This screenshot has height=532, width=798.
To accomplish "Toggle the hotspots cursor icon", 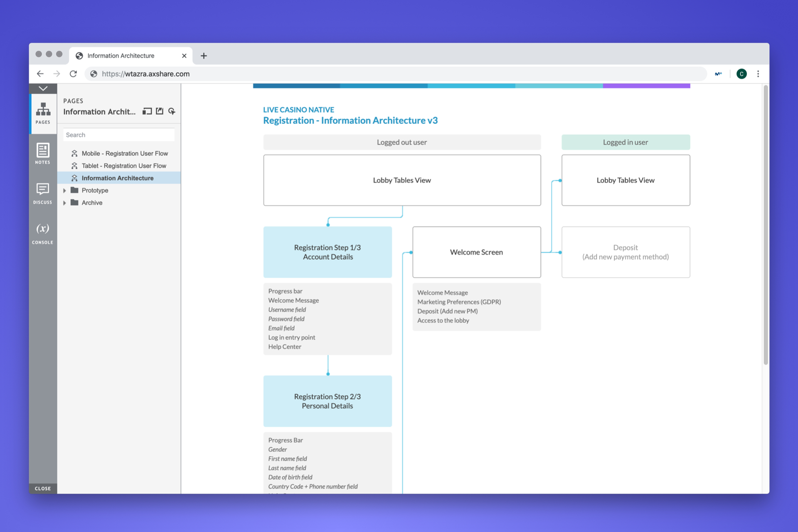I will click(172, 111).
